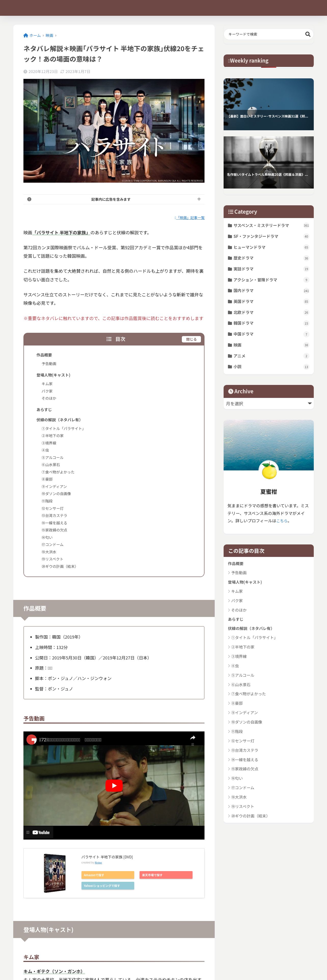Jump to 登場人物(キャスト) in main contents box

coord(53,375)
